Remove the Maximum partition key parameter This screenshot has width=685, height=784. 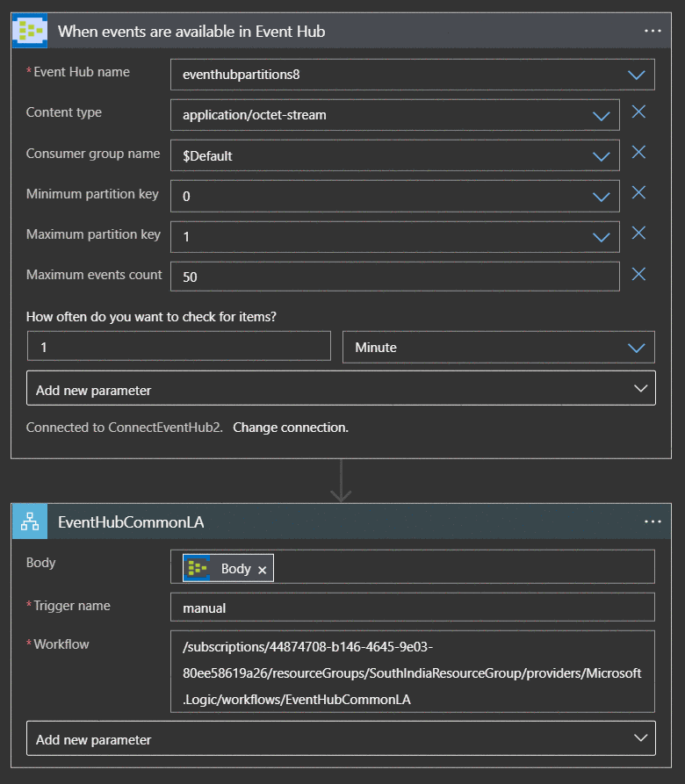[x=638, y=234]
